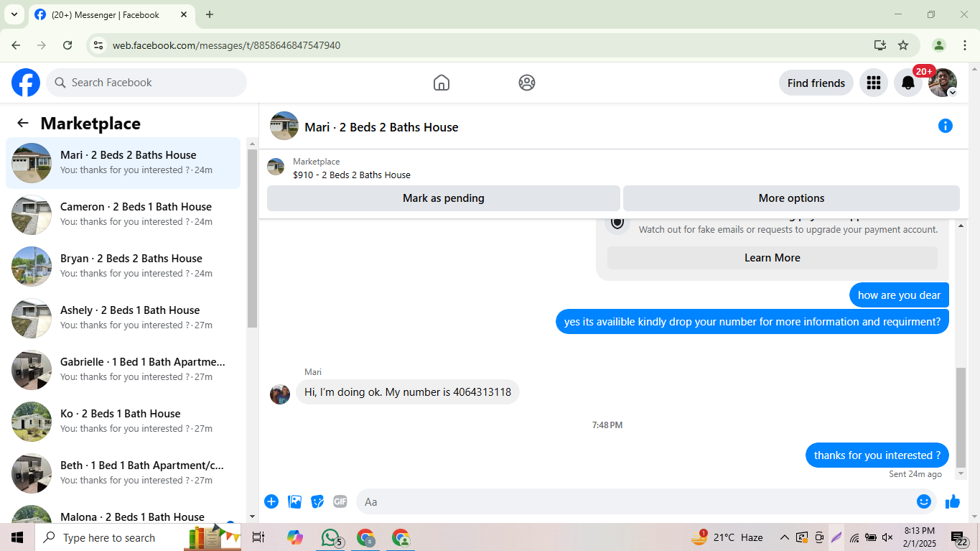Click the plus icon for more actions

pyautogui.click(x=271, y=501)
